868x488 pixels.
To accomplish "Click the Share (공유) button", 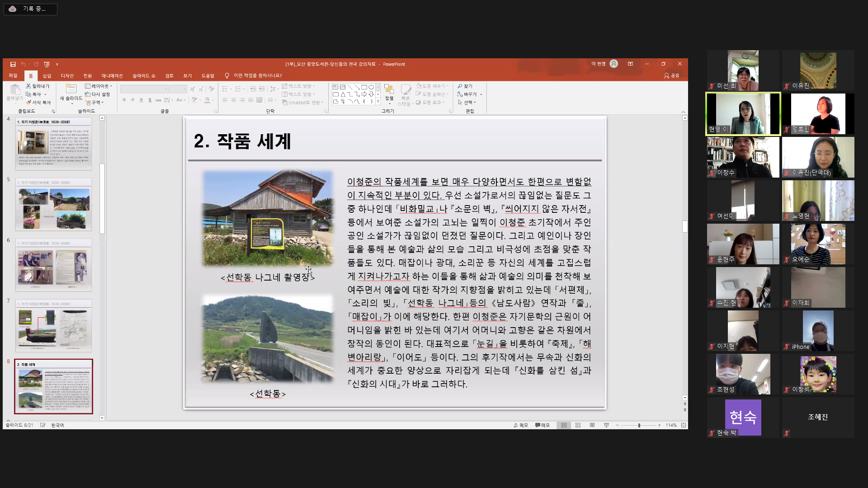I will (x=671, y=75).
